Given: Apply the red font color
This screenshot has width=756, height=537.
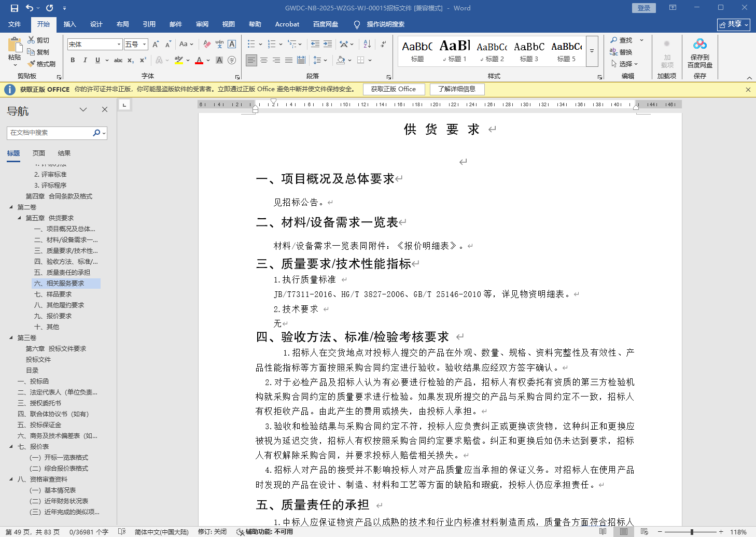Looking at the screenshot, I should (199, 60).
